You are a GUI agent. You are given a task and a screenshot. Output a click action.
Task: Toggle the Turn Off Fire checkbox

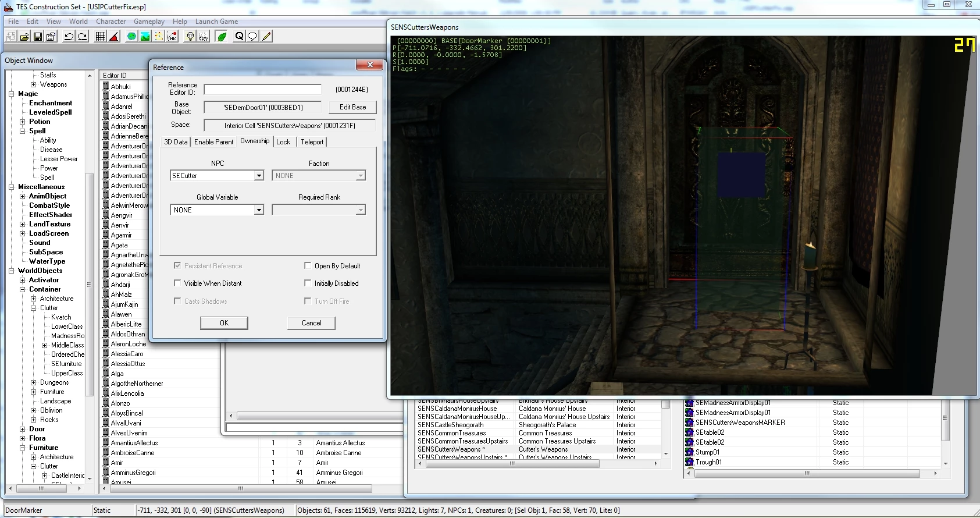tap(308, 301)
